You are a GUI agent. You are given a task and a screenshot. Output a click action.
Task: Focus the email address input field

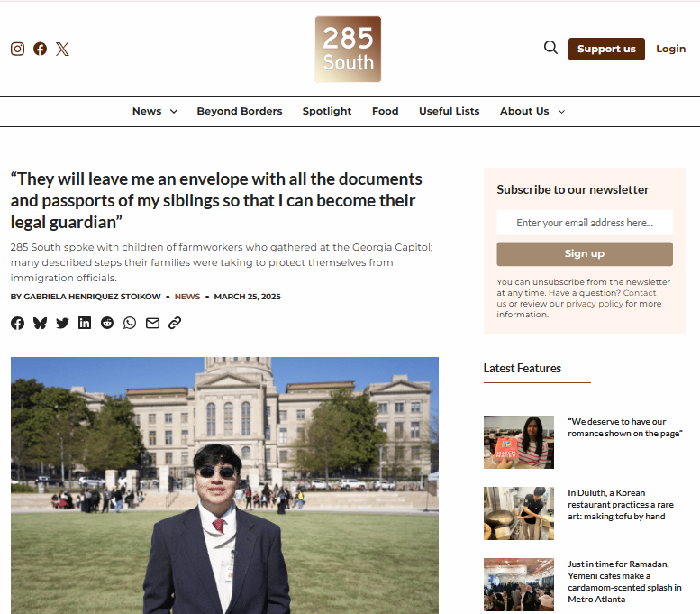[x=585, y=223]
